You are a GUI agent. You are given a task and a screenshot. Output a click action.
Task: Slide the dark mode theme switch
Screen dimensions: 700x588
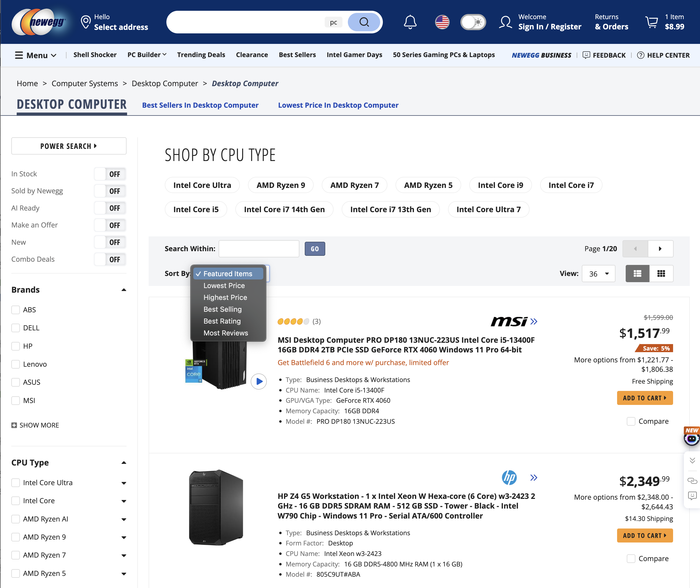[473, 22]
